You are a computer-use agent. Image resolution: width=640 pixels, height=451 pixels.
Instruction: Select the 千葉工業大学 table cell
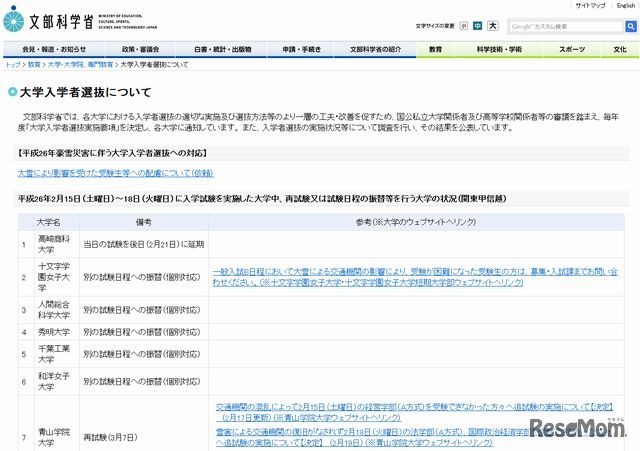click(x=57, y=354)
